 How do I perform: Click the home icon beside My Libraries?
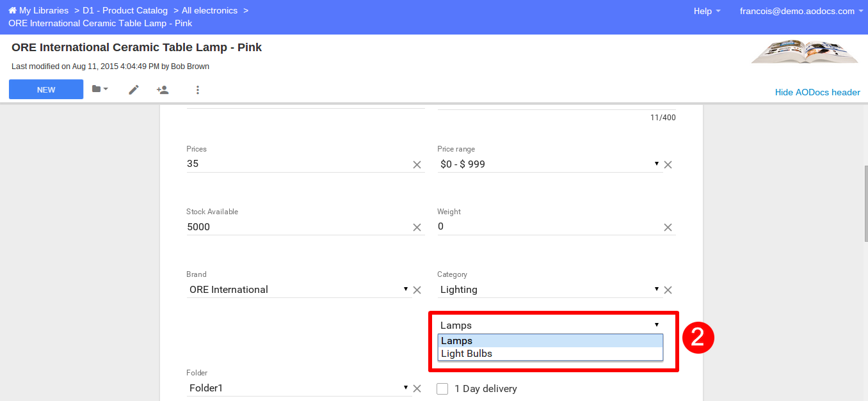pos(12,10)
